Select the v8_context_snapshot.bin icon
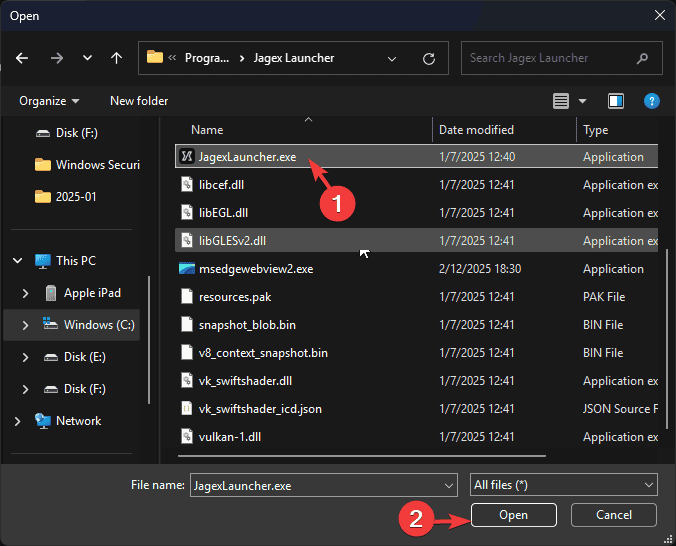 coord(187,352)
